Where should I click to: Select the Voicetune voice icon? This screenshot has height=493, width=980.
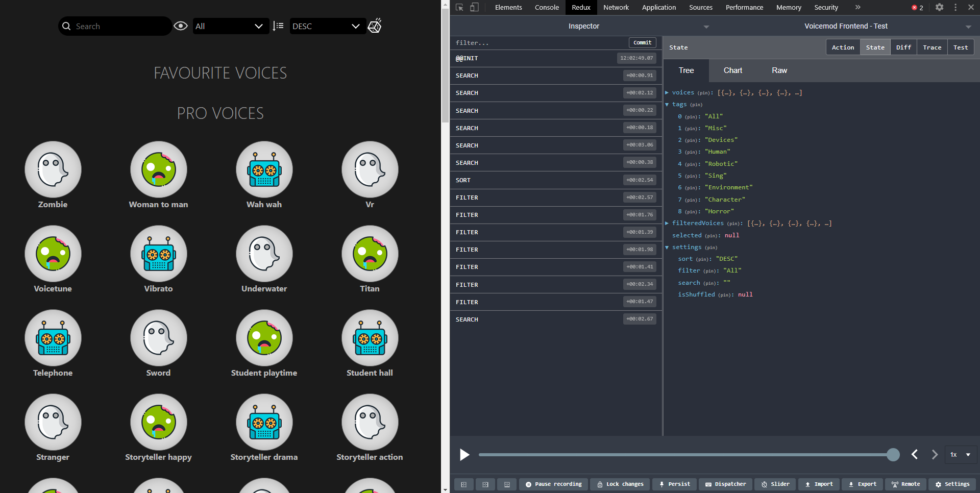pyautogui.click(x=53, y=254)
